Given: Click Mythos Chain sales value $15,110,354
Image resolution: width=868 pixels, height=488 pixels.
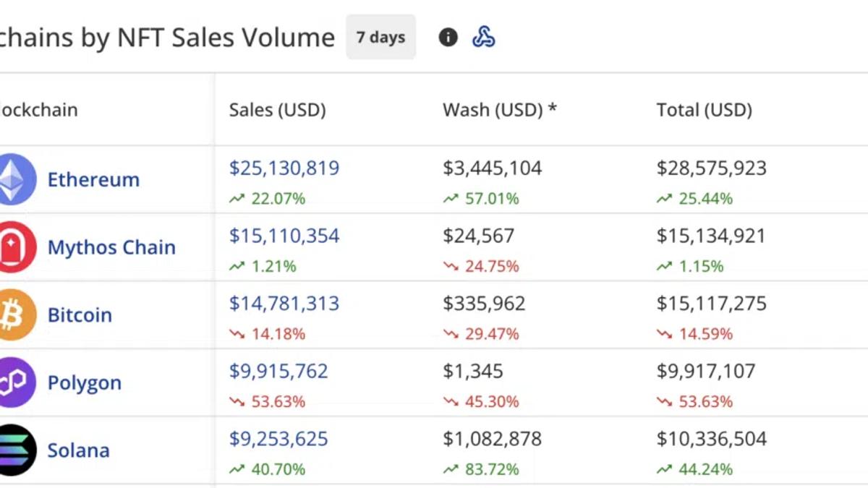Looking at the screenshot, I should pos(284,236).
